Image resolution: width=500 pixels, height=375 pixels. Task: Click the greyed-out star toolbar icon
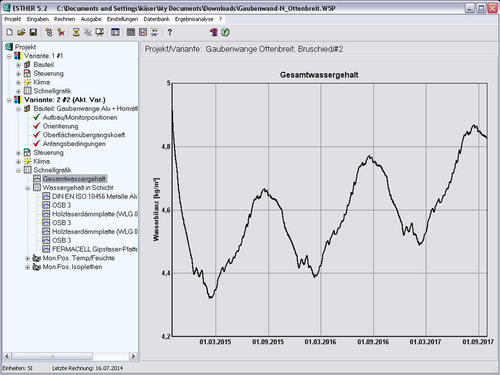pos(88,32)
